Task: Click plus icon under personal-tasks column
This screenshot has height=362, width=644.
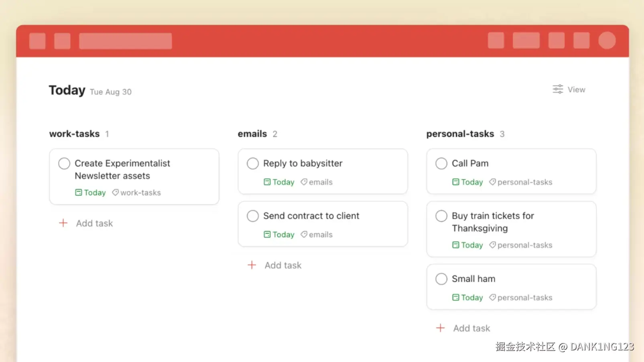Action: (440, 328)
